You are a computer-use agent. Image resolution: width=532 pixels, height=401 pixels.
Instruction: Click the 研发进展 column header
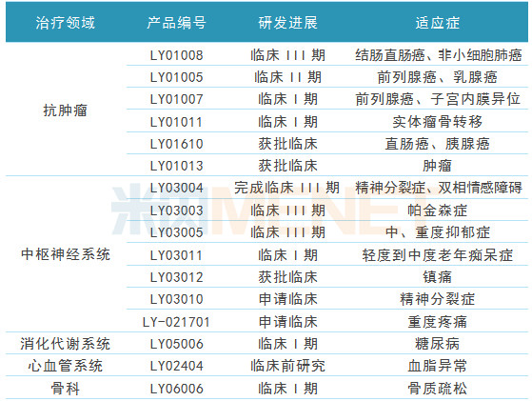287,23
